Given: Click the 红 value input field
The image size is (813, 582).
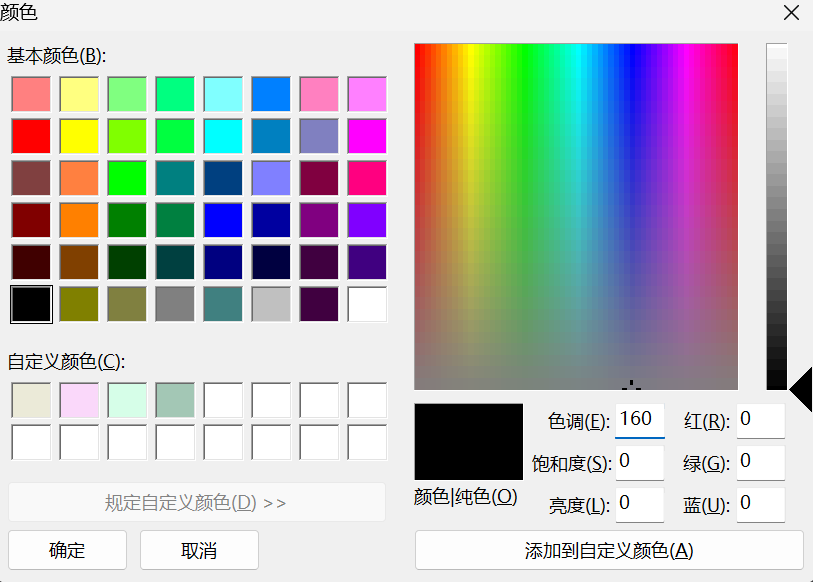Looking at the screenshot, I should click(760, 420).
